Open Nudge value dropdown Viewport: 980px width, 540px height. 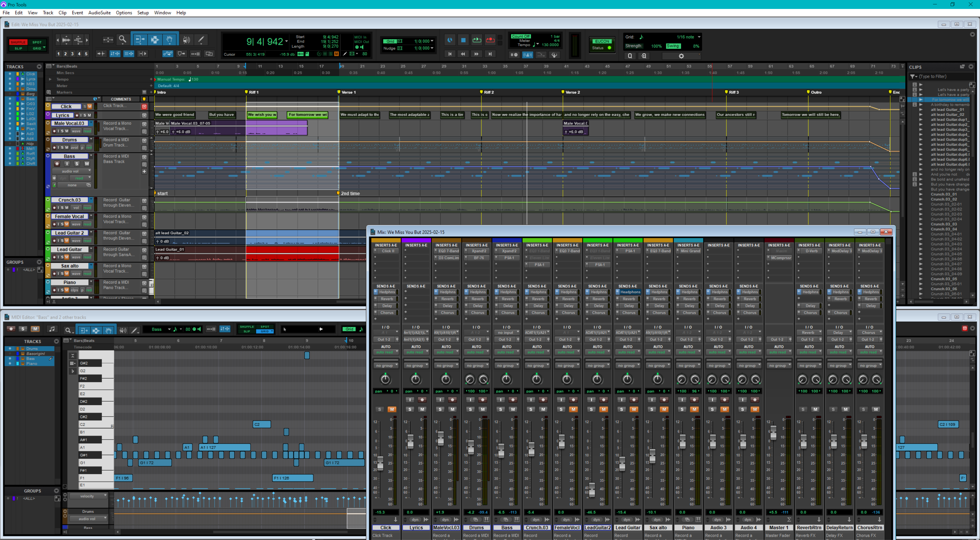click(x=432, y=48)
